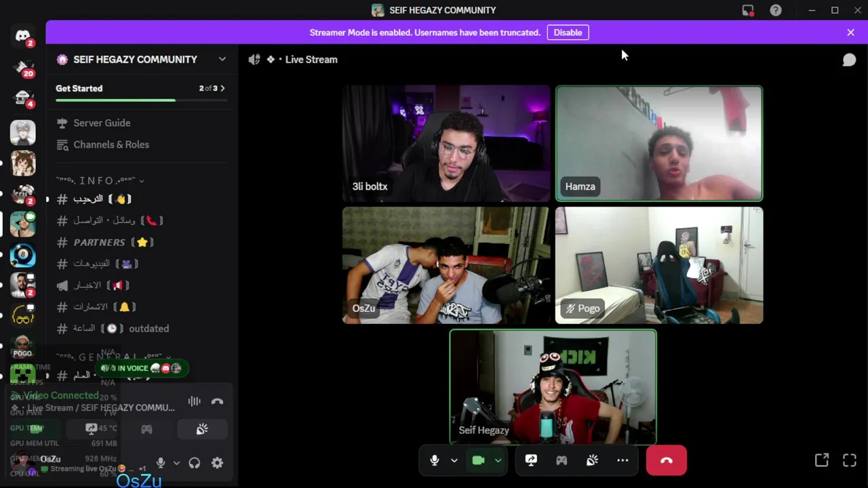The width and height of the screenshot is (868, 488).
Task: Open وسائل التواصل channel
Action: click(141, 220)
